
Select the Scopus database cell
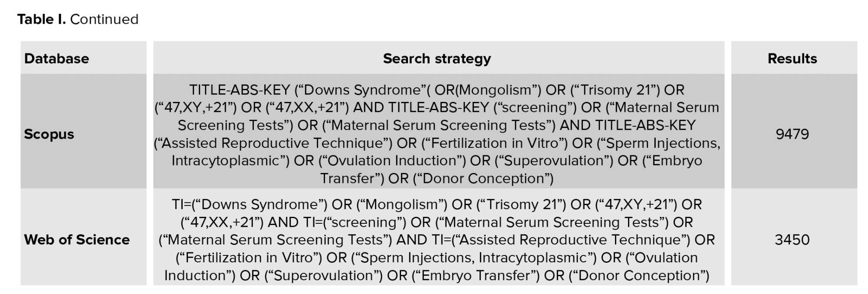click(x=49, y=134)
